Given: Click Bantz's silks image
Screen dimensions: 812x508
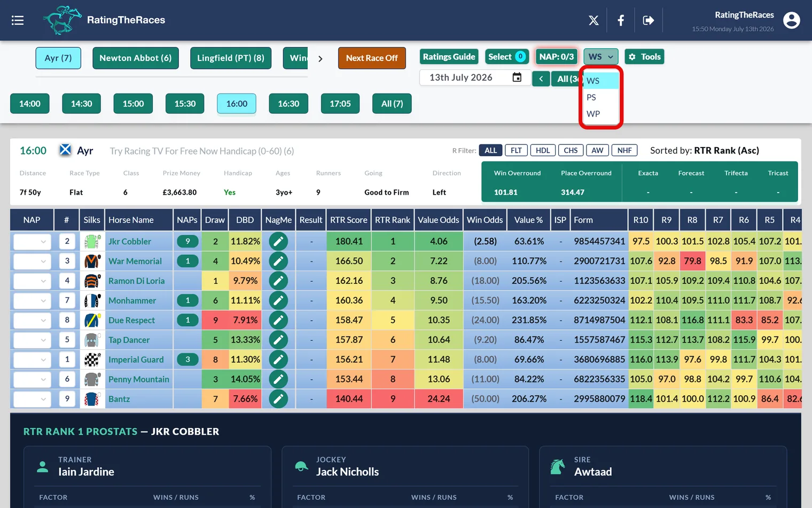Looking at the screenshot, I should [x=92, y=399].
